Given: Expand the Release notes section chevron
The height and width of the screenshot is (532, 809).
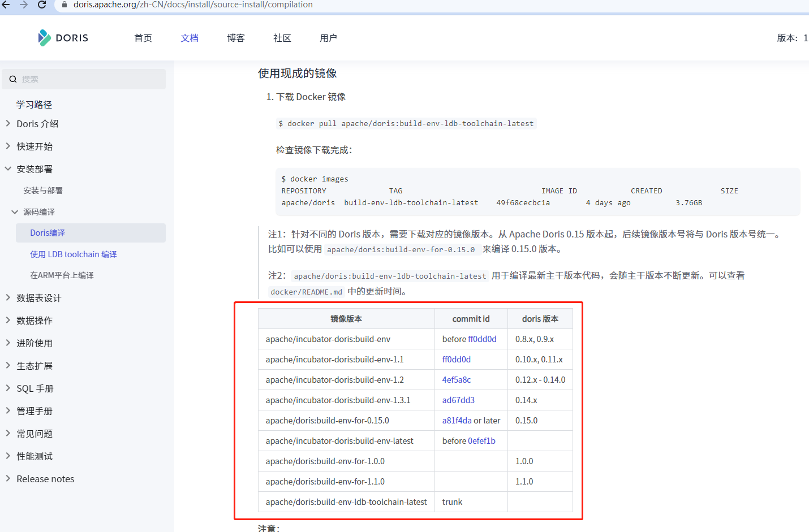Looking at the screenshot, I should pos(8,478).
